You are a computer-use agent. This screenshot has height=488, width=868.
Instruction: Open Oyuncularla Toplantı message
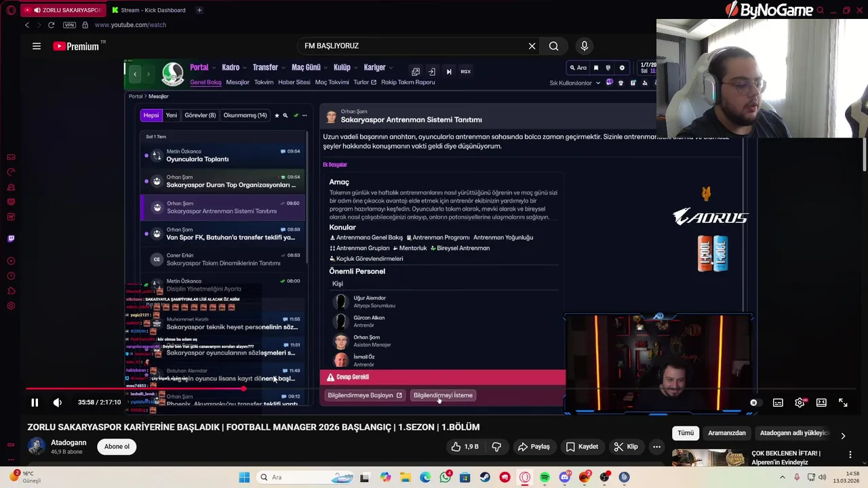coord(223,155)
